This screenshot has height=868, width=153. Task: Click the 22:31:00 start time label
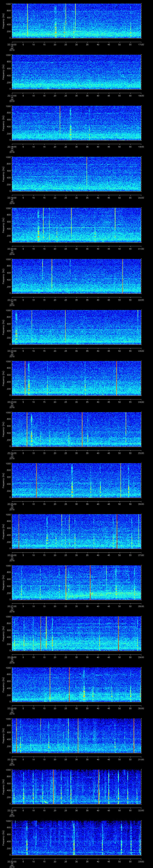click(12, 810)
